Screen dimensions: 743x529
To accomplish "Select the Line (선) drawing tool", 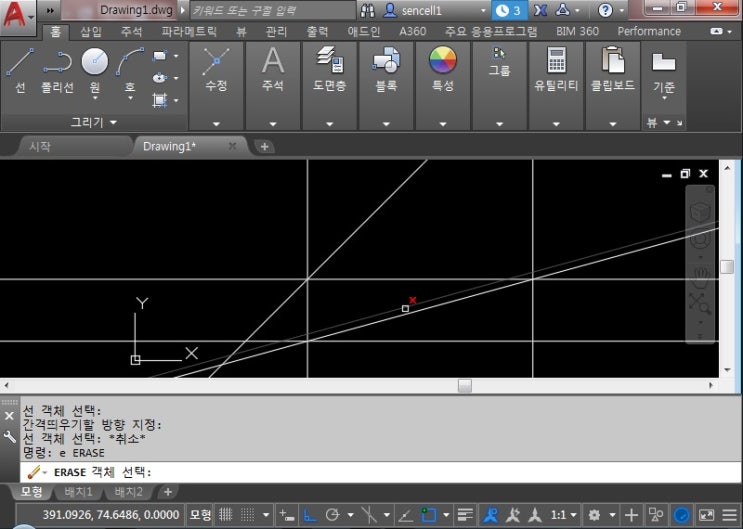I will [20, 70].
